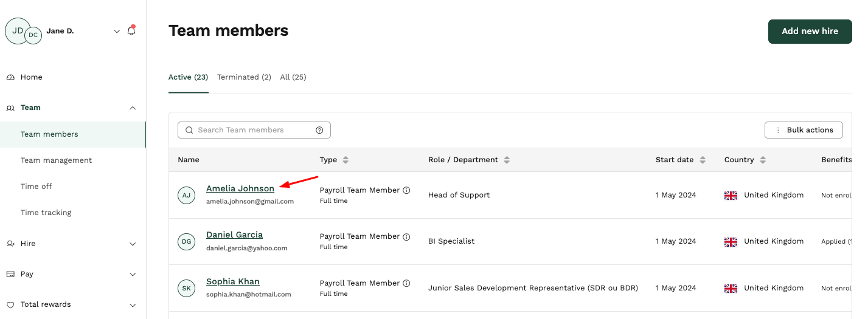Viewport: 868px width, 319px height.
Task: Click the search help question mark icon
Action: coord(319,130)
